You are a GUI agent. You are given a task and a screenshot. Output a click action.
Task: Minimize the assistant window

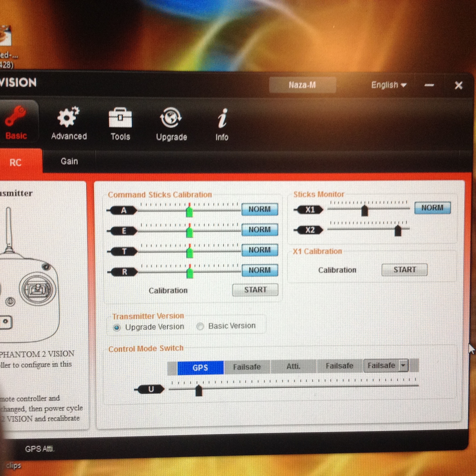point(429,85)
